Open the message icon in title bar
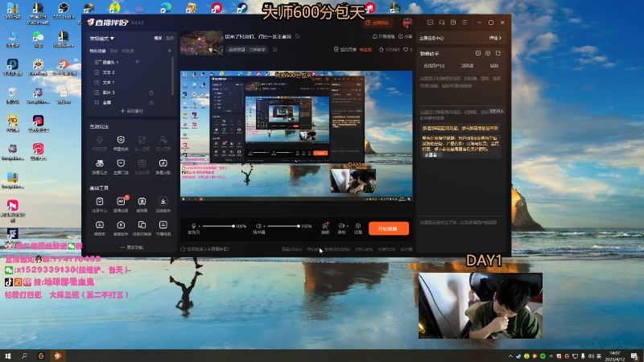Screen dimensions: 644x362 [x=430, y=23]
